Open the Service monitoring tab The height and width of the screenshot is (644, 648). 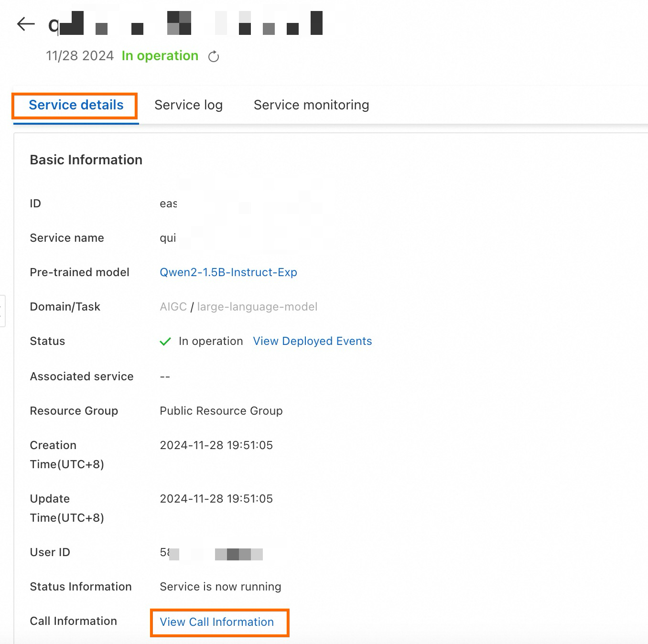pos(311,105)
